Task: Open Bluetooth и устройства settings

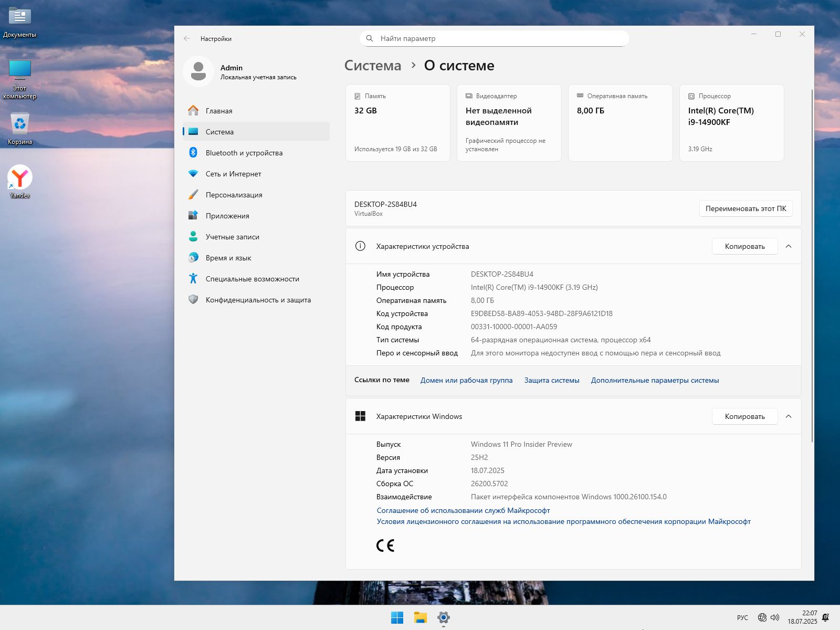Action: click(x=256, y=152)
